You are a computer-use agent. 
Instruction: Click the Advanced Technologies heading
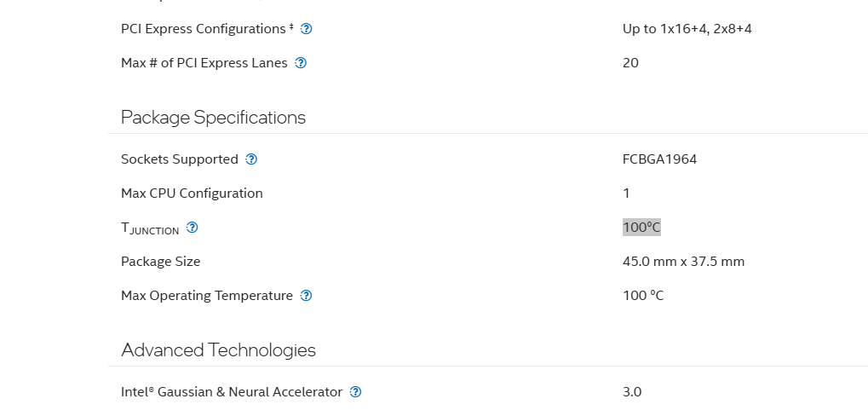218,350
